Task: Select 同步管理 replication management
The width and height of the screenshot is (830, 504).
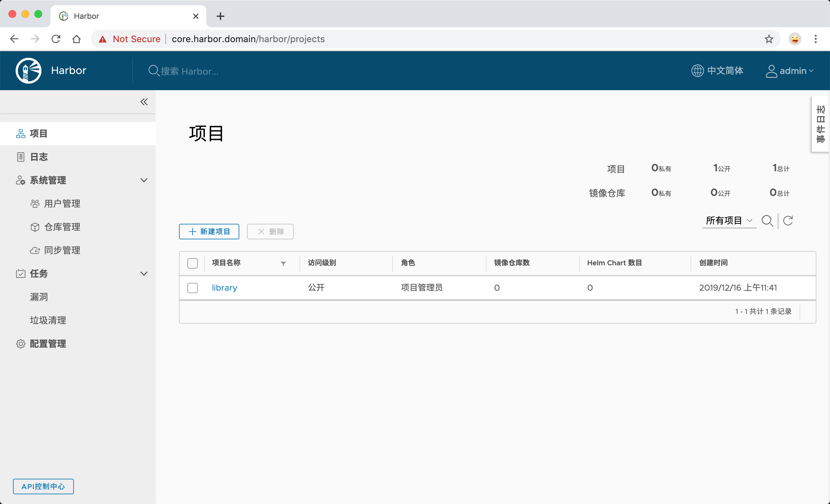Action: 62,250
